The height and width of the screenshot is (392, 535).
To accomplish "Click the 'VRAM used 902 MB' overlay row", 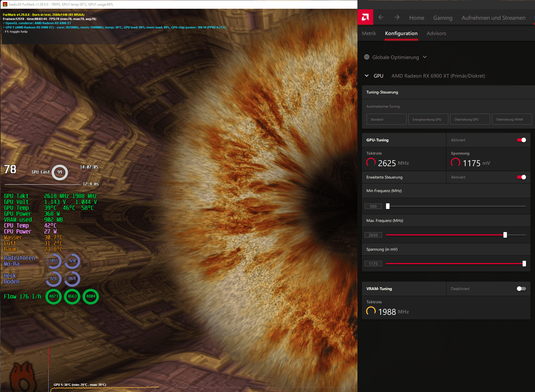I will pyautogui.click(x=33, y=220).
